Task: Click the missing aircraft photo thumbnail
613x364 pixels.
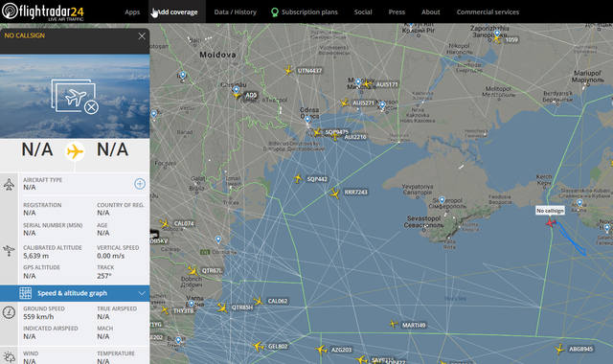Action: 75,96
